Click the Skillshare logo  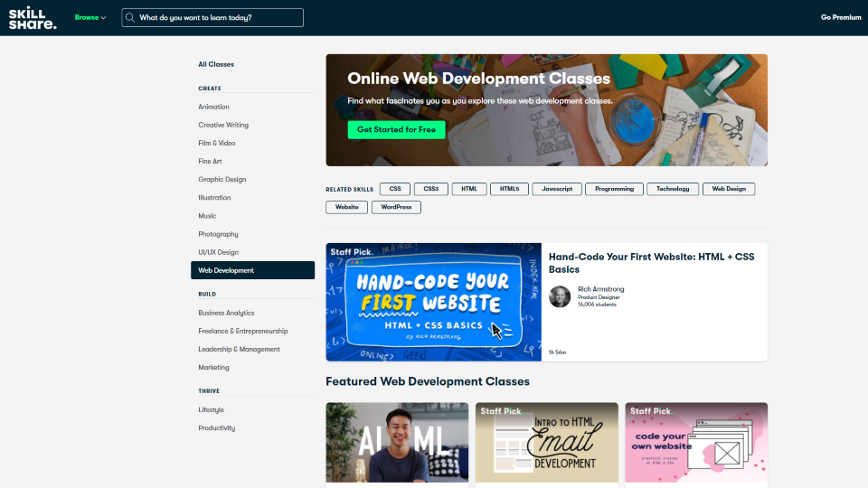[x=33, y=18]
